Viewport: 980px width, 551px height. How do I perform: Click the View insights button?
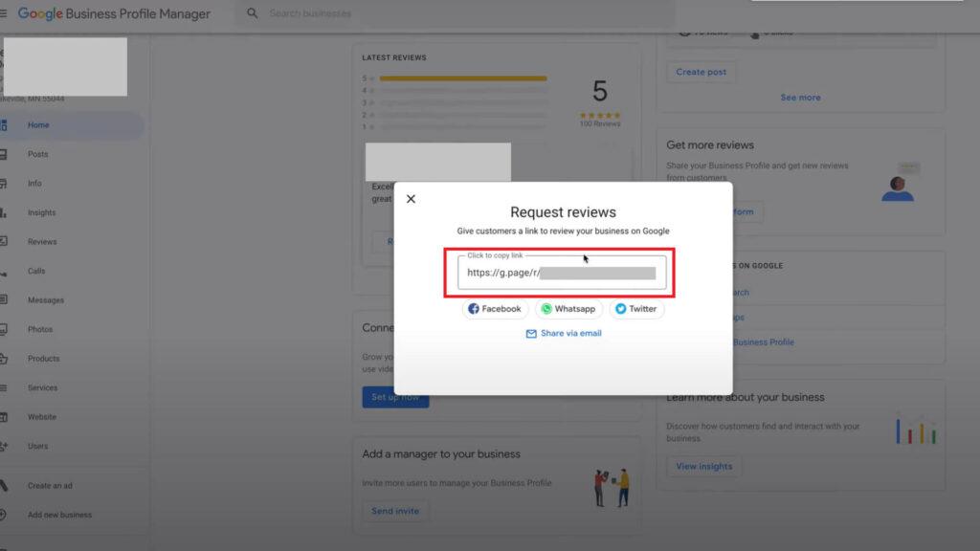tap(703, 466)
